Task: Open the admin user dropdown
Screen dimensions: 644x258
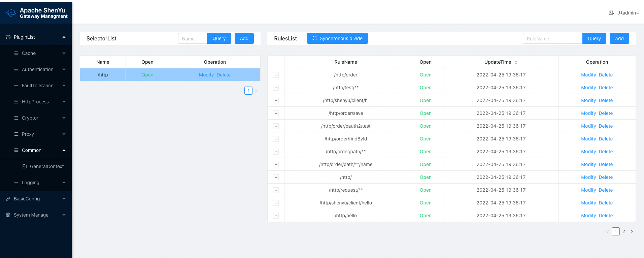Action: pos(629,13)
